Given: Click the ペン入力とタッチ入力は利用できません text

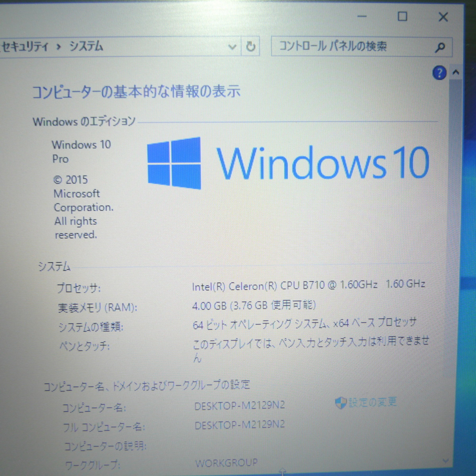Looking at the screenshot, I should (311, 349).
